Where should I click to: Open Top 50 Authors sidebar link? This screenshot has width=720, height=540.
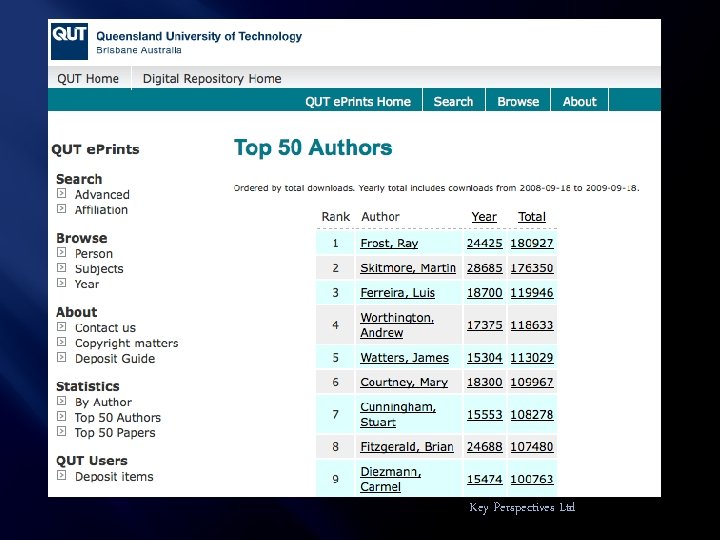click(x=118, y=417)
